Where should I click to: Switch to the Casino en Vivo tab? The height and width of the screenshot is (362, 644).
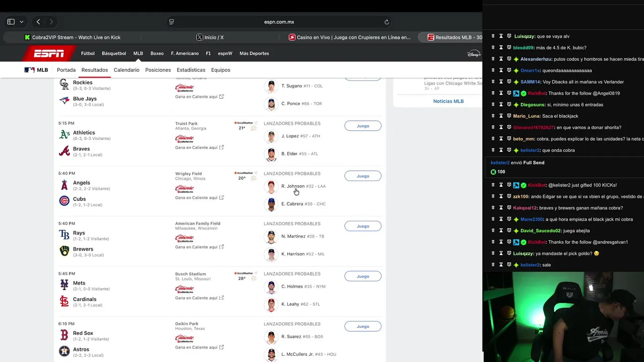350,37
